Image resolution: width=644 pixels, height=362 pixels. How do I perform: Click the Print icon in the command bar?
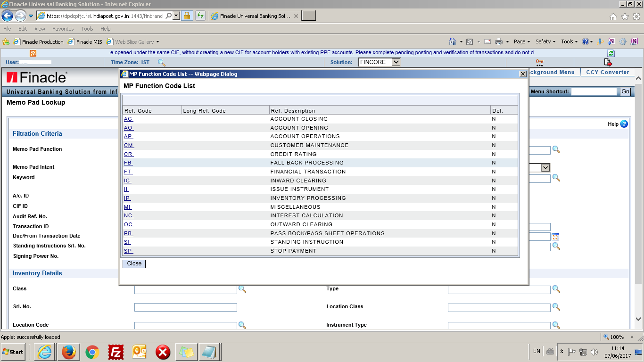(x=498, y=41)
